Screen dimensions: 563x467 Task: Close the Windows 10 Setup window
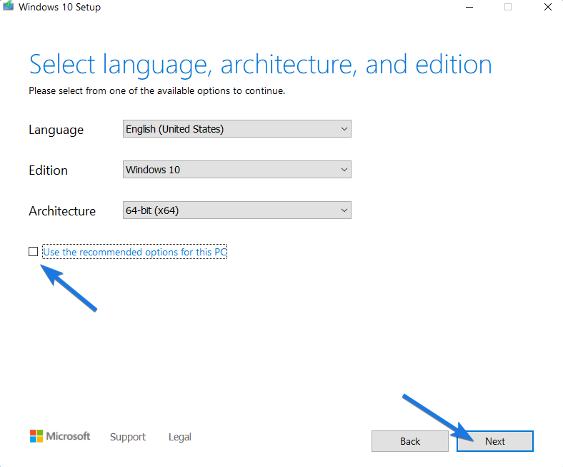click(548, 7)
